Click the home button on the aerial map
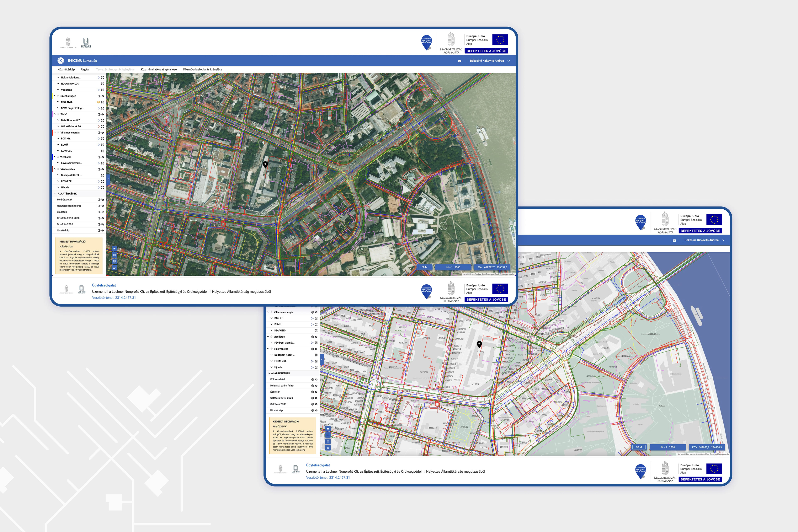798x532 pixels. click(x=114, y=249)
